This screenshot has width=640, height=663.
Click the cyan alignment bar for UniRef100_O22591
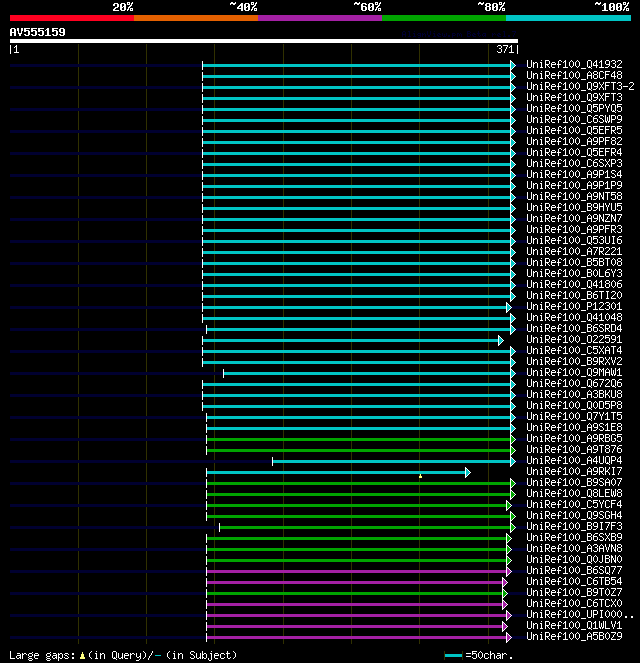coord(353,340)
